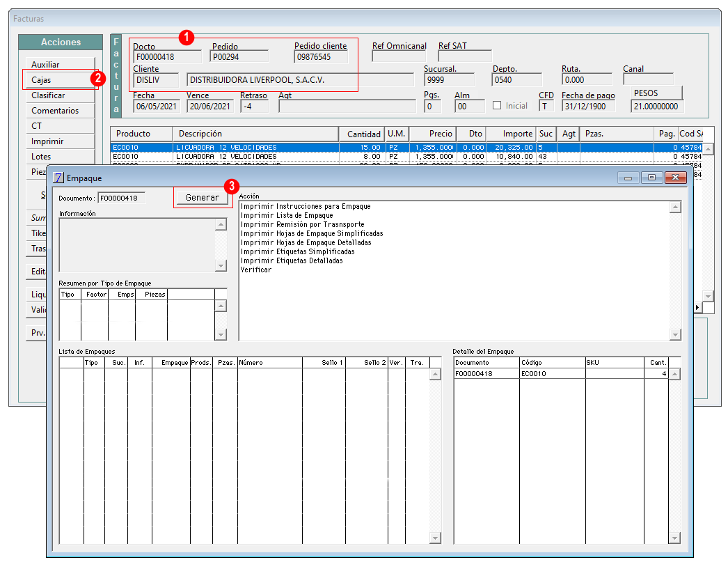The height and width of the screenshot is (562, 728).
Task: Select Imprimir Hojas de Empaque Simplificadas
Action: [x=312, y=233]
